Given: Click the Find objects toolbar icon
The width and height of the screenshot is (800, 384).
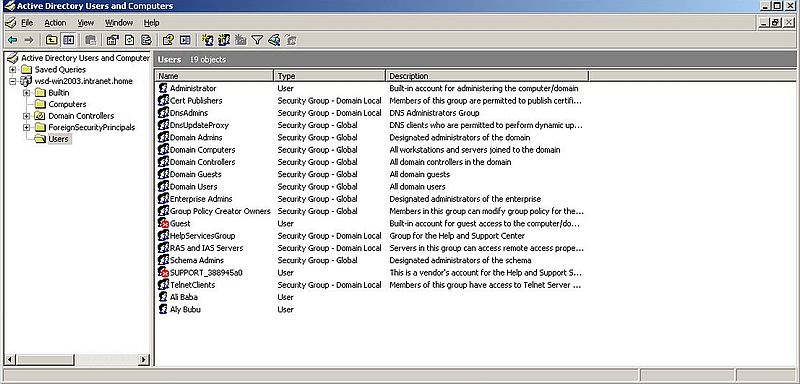Looking at the screenshot, I should pyautogui.click(x=274, y=40).
